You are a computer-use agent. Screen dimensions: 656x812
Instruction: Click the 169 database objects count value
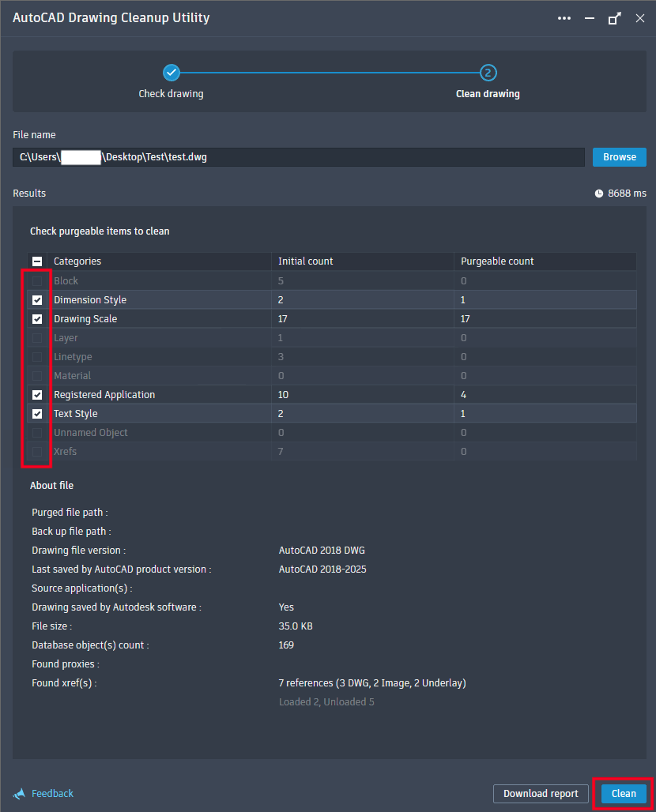[286, 645]
